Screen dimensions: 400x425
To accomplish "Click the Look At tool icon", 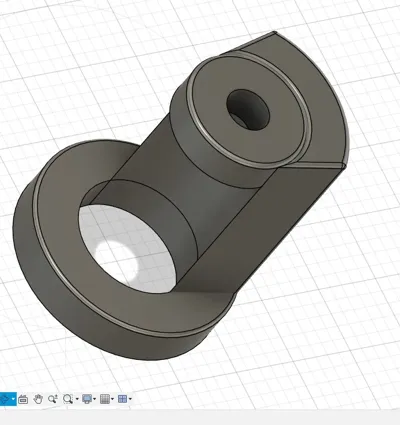I will [x=23, y=399].
